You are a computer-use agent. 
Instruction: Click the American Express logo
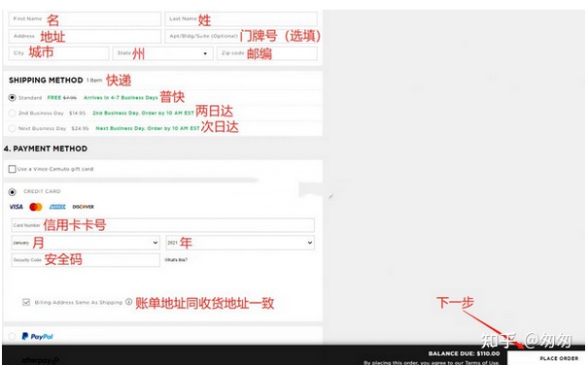(x=57, y=207)
